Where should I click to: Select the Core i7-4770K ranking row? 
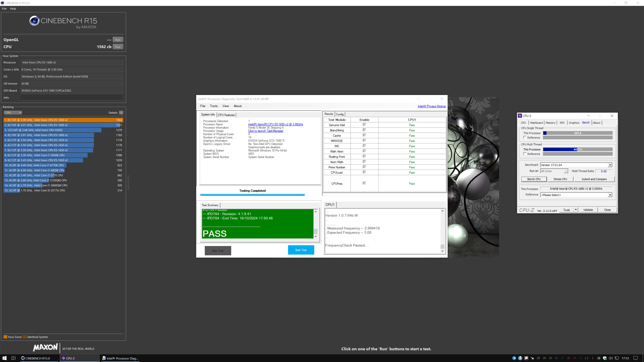[63, 165]
